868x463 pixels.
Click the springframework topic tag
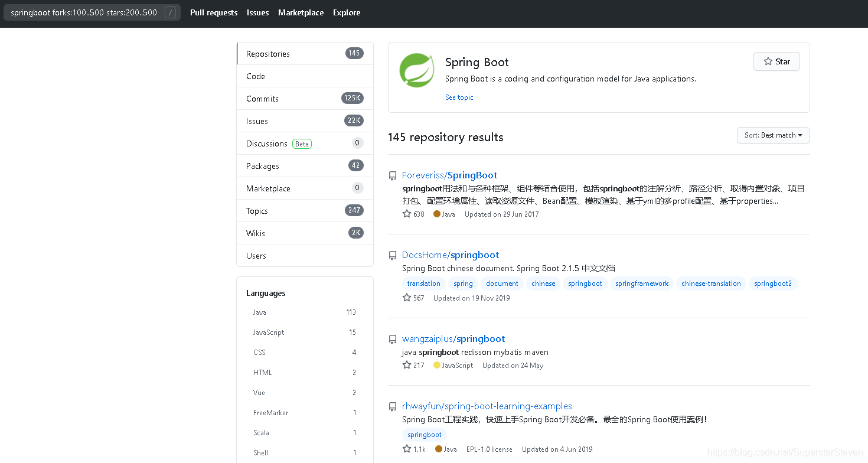point(642,283)
